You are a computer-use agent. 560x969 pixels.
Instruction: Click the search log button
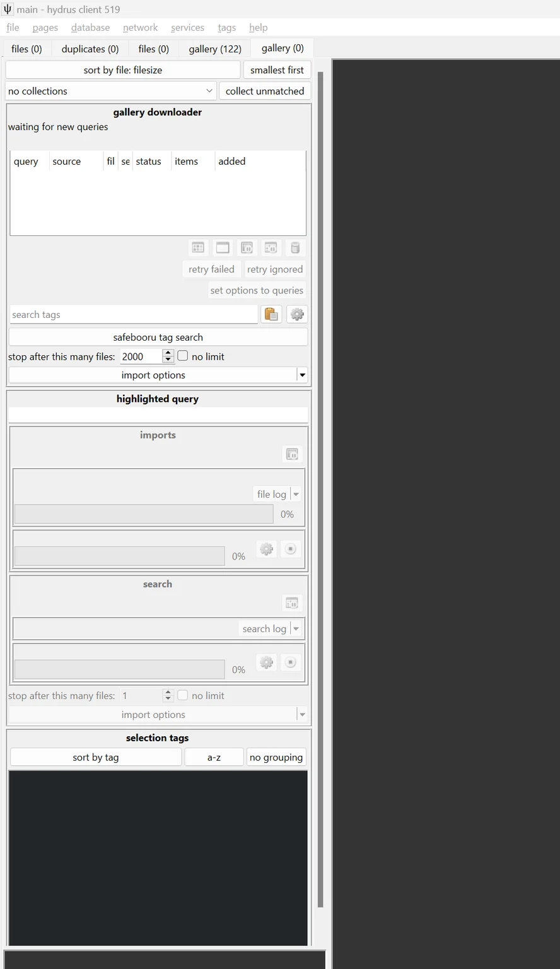(x=264, y=629)
